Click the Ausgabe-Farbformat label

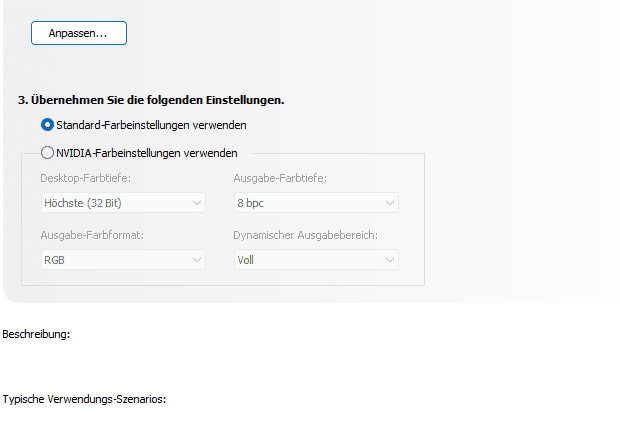[92, 234]
